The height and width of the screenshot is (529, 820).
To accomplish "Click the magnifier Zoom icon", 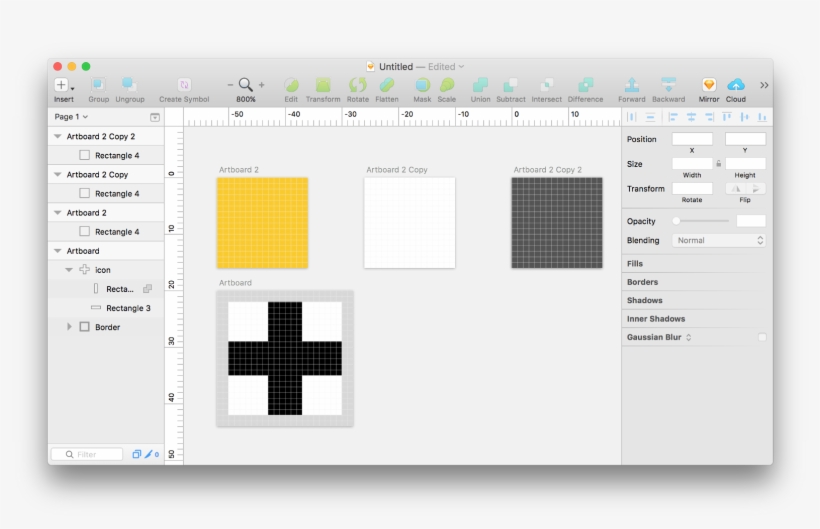I will (245, 85).
